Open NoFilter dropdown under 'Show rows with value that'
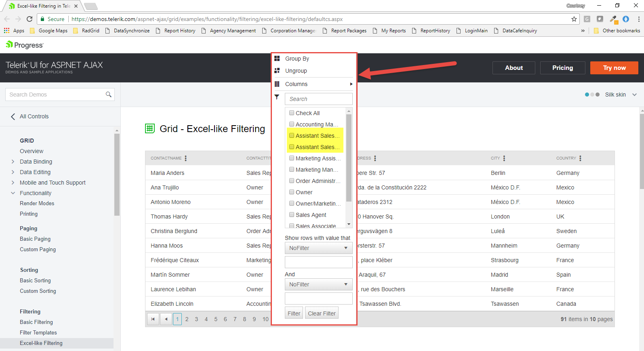 pos(319,248)
